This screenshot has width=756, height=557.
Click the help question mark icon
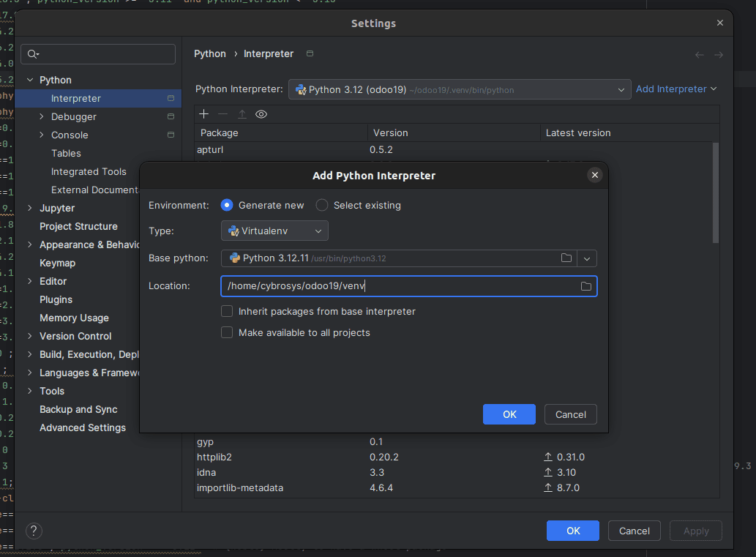[34, 531]
